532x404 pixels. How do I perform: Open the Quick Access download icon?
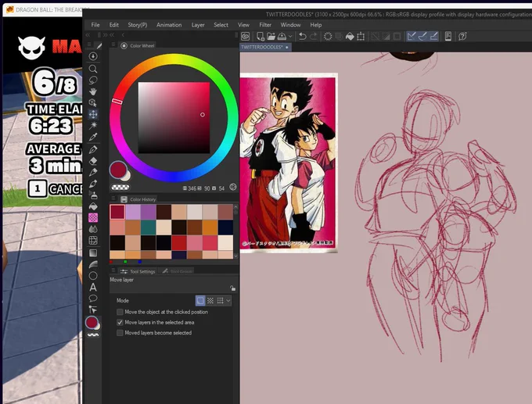click(x=93, y=56)
